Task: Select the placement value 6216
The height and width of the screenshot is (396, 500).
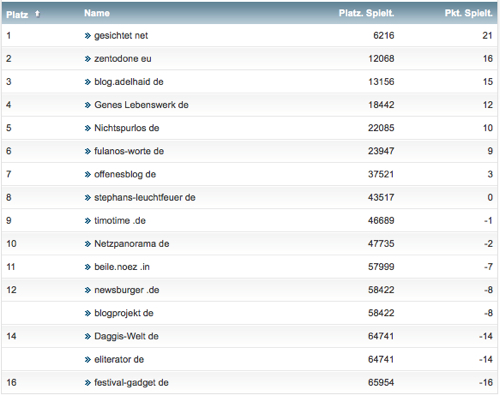Action: pos(384,36)
